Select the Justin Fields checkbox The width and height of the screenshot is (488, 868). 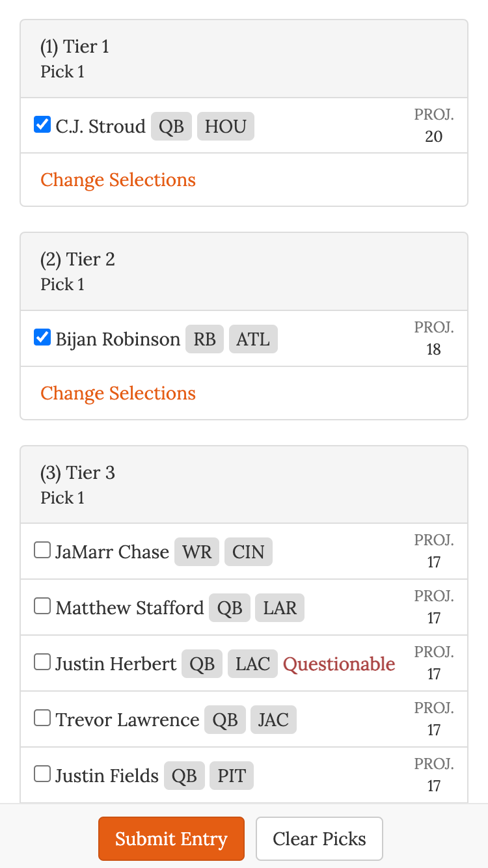42,774
